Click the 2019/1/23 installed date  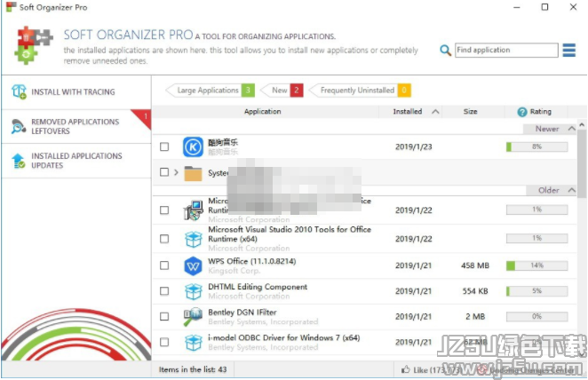(414, 146)
